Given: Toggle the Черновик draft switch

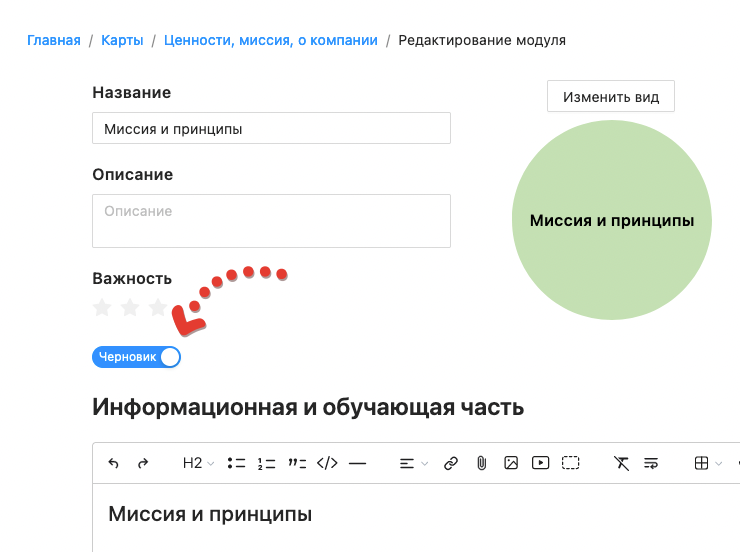Looking at the screenshot, I should [x=136, y=357].
